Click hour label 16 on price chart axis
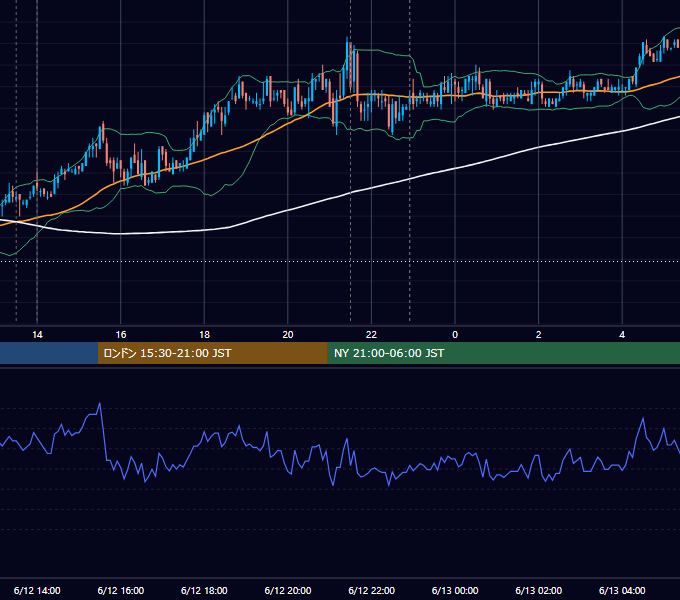Viewport: 680px width, 600px height. 121,335
